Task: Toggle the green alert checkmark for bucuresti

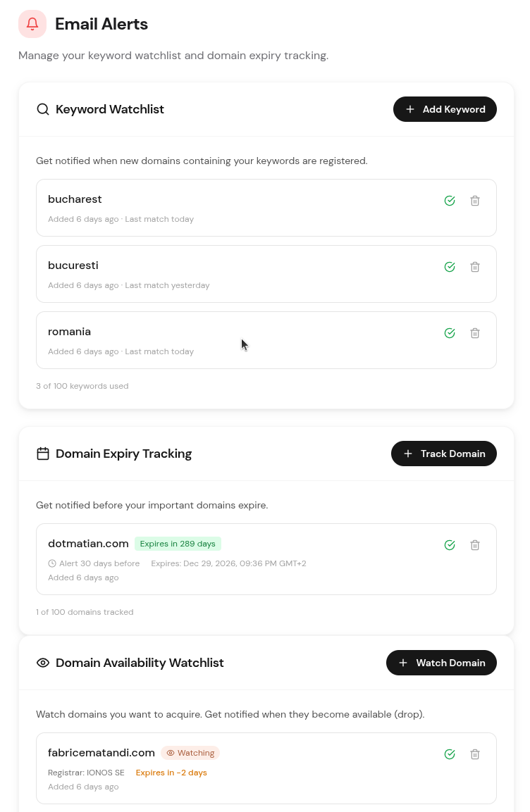Action: 450,267
